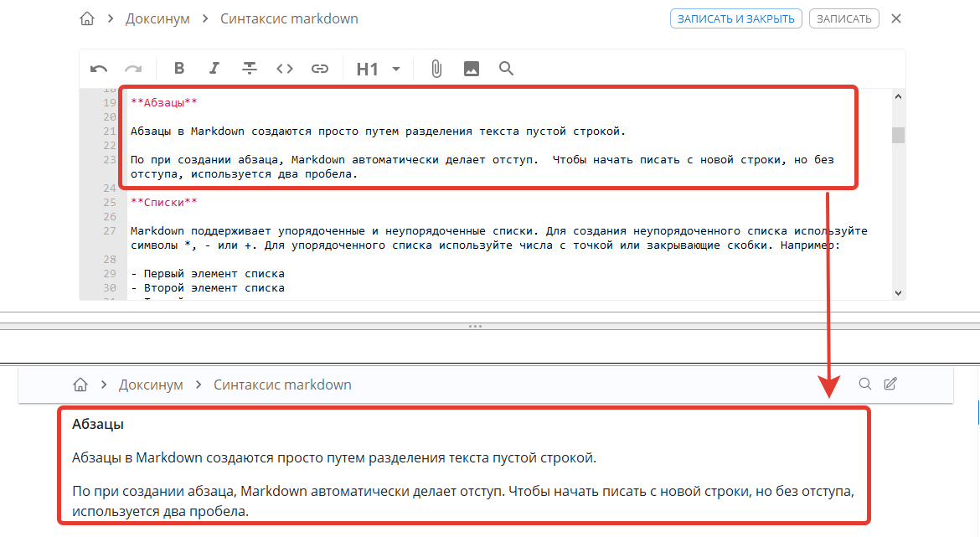Click the edit pencil icon in preview header
This screenshot has height=537, width=980.
(x=890, y=384)
